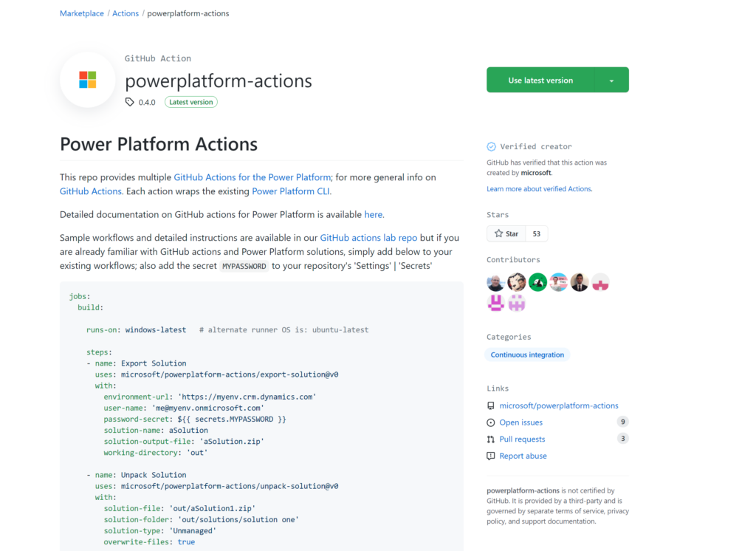
Task: Click the repository icon beside microsoft/powerplatform-actions
Action: pos(491,405)
